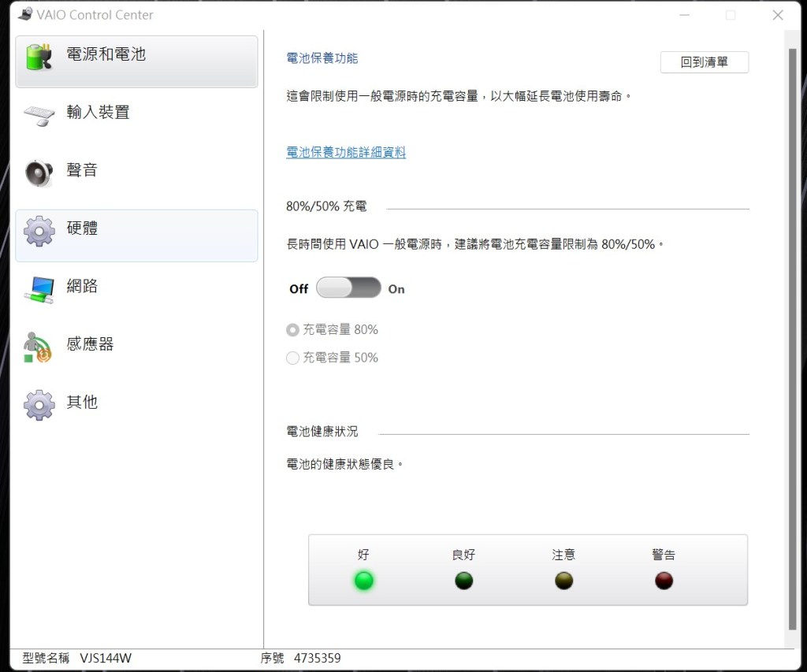Close the VAIO Control Center window
This screenshot has width=807, height=672.
coord(778,15)
